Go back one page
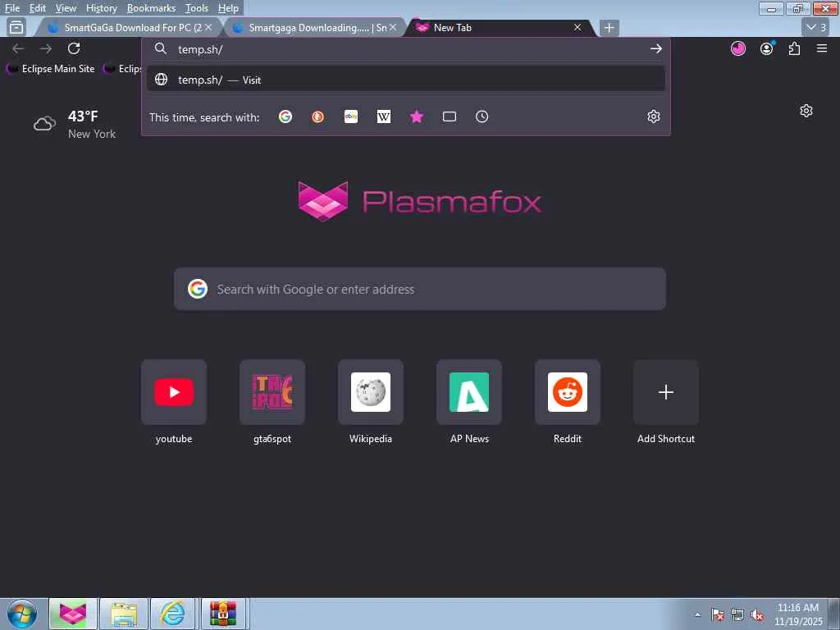Viewport: 840px width, 630px height. click(18, 48)
